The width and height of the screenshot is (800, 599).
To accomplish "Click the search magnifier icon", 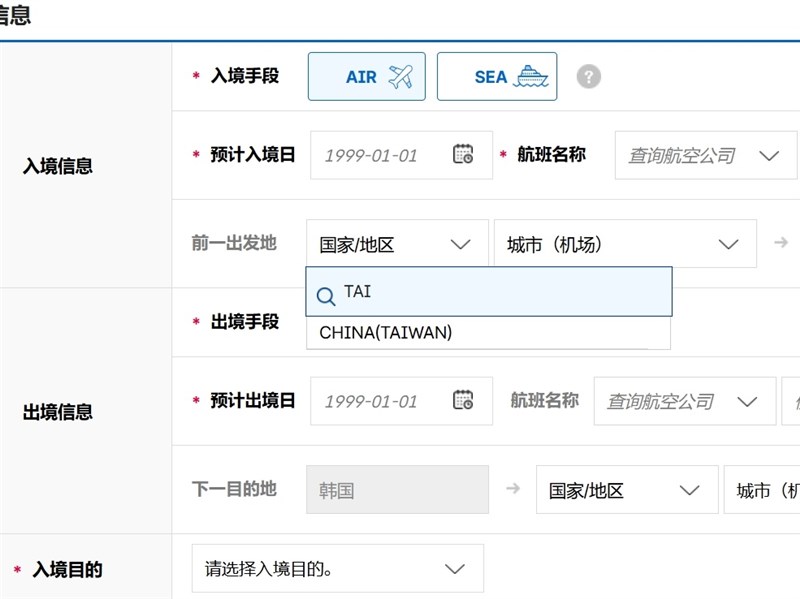I will [x=326, y=296].
